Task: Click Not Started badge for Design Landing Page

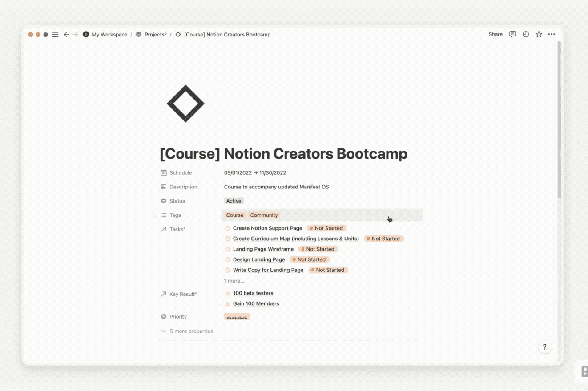Action: click(310, 259)
